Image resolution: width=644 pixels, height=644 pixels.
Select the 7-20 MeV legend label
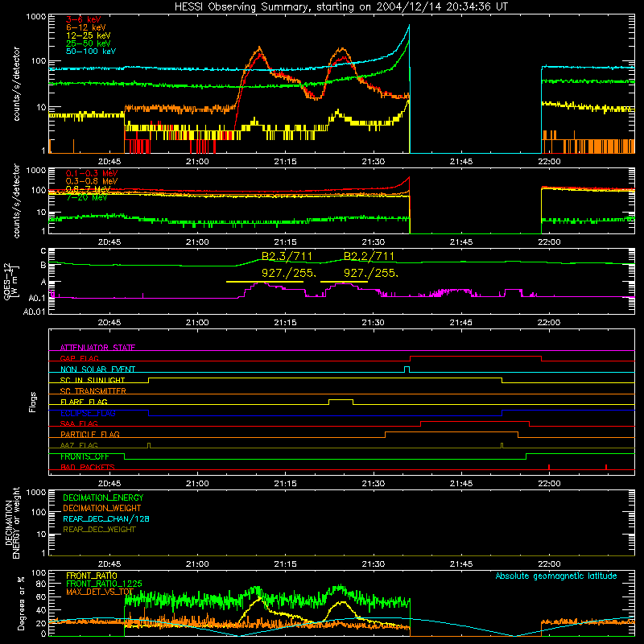87,197
